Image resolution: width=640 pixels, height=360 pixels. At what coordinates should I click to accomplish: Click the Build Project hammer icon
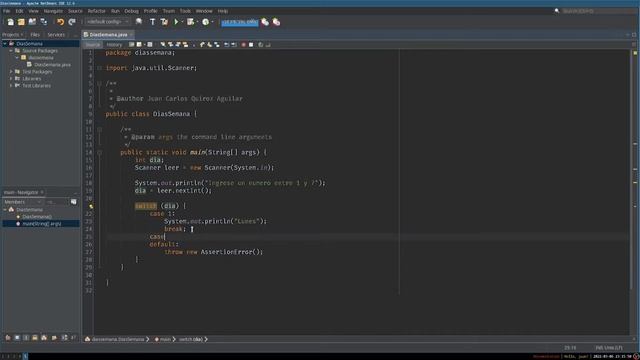click(153, 22)
